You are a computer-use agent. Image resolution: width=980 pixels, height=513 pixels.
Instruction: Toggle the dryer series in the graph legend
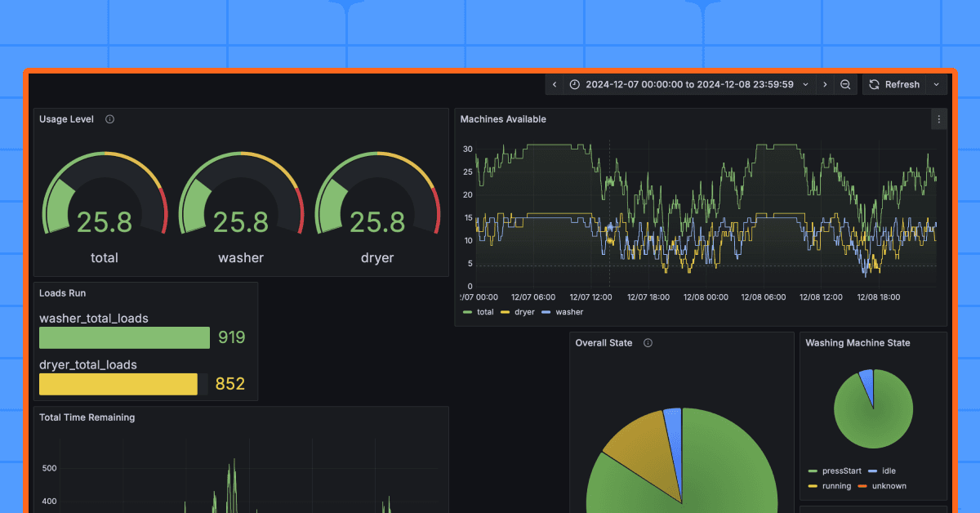[523, 311]
